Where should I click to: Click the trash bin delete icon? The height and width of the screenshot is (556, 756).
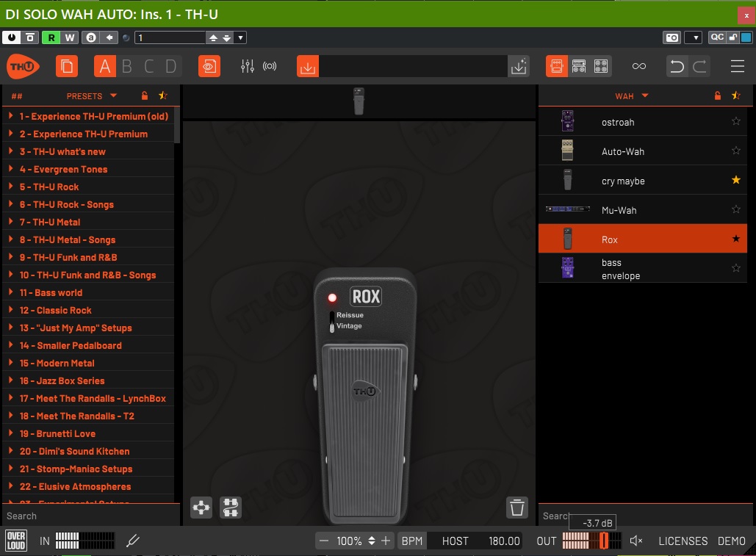pyautogui.click(x=517, y=507)
